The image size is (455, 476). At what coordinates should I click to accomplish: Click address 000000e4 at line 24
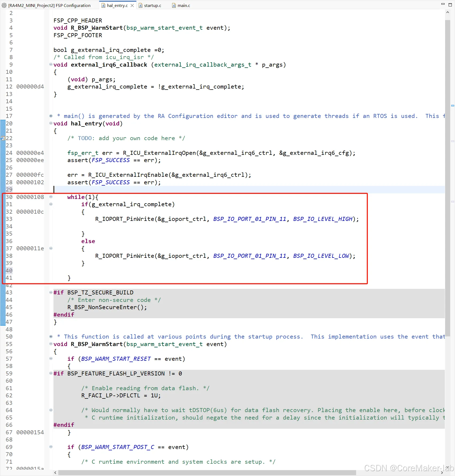click(x=30, y=153)
